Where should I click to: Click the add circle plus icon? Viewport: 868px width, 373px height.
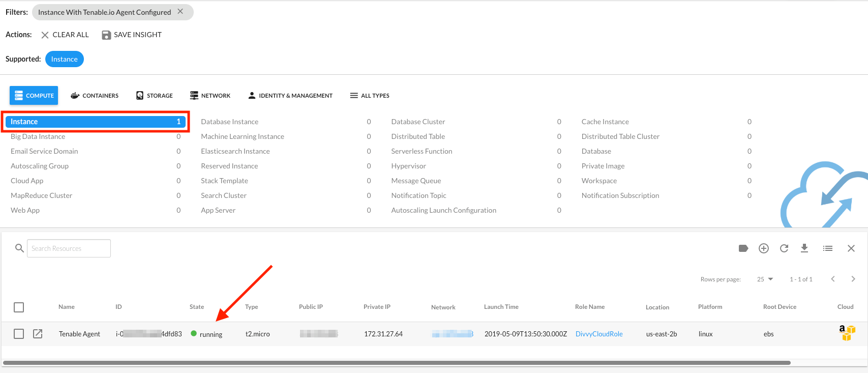click(764, 248)
